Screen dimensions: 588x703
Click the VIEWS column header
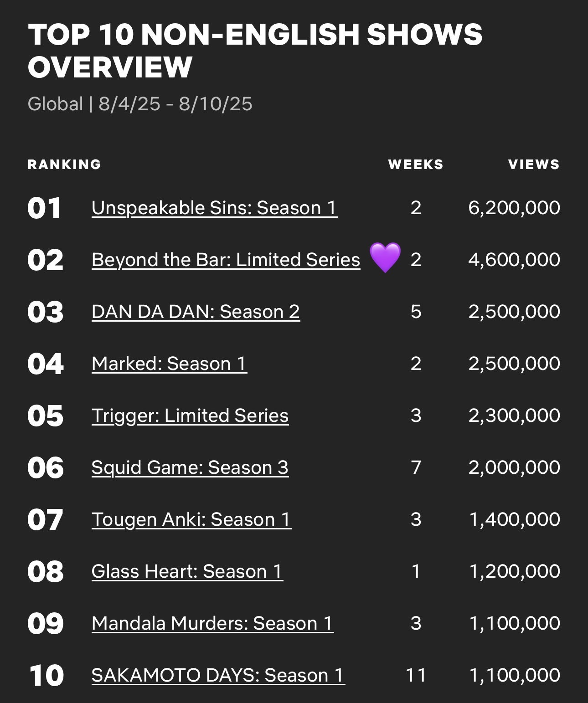click(534, 164)
